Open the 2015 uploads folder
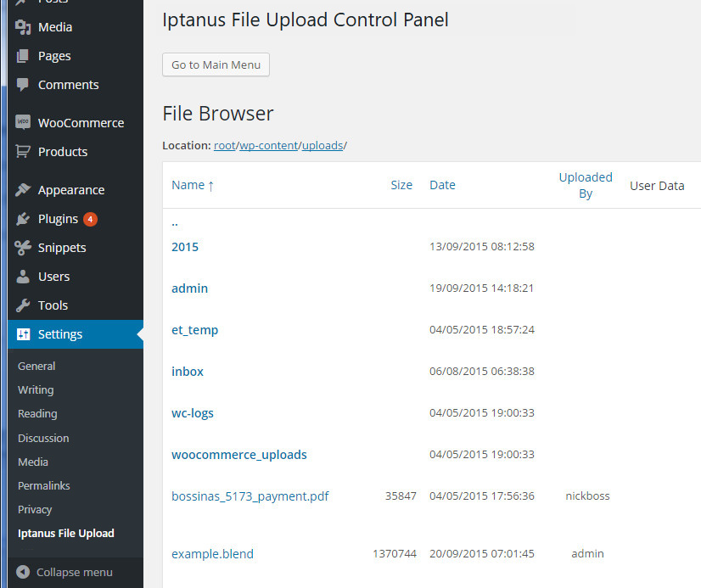The width and height of the screenshot is (701, 588). tap(185, 246)
